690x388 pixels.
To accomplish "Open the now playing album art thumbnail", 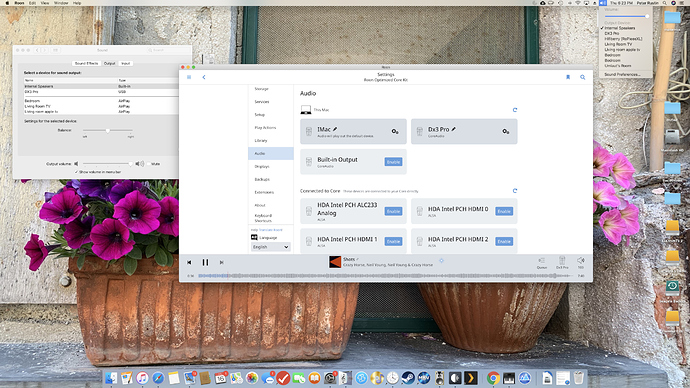I will (x=335, y=262).
